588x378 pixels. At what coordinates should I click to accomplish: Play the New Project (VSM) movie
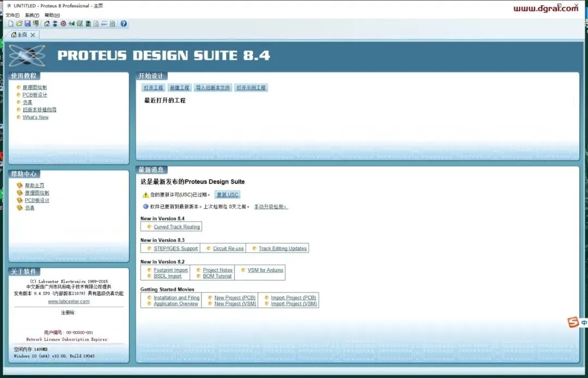[235, 304]
